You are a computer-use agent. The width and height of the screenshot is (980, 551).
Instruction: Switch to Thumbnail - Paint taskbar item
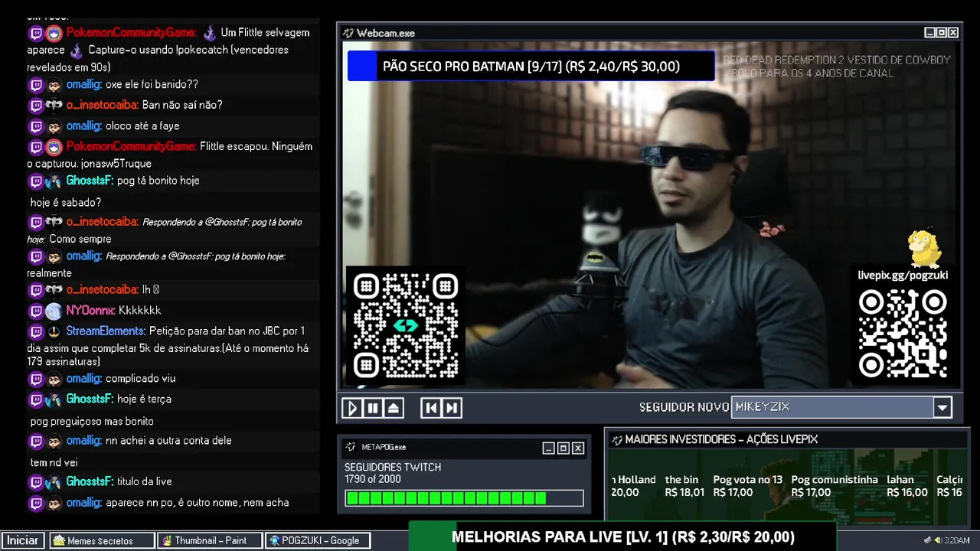(x=210, y=540)
